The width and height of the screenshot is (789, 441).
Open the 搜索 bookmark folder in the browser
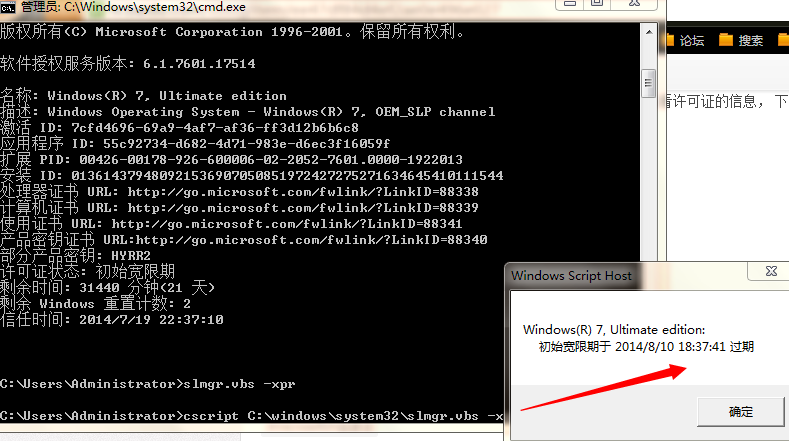[741, 40]
